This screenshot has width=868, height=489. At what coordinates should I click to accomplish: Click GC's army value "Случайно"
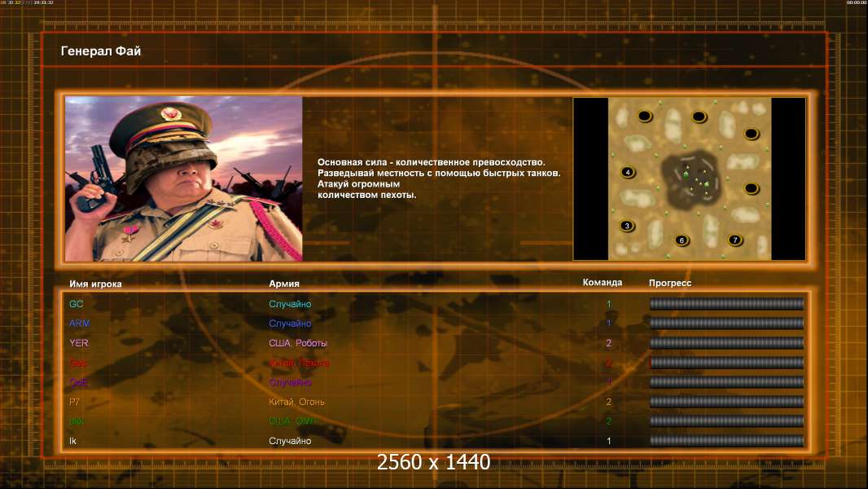tap(290, 304)
